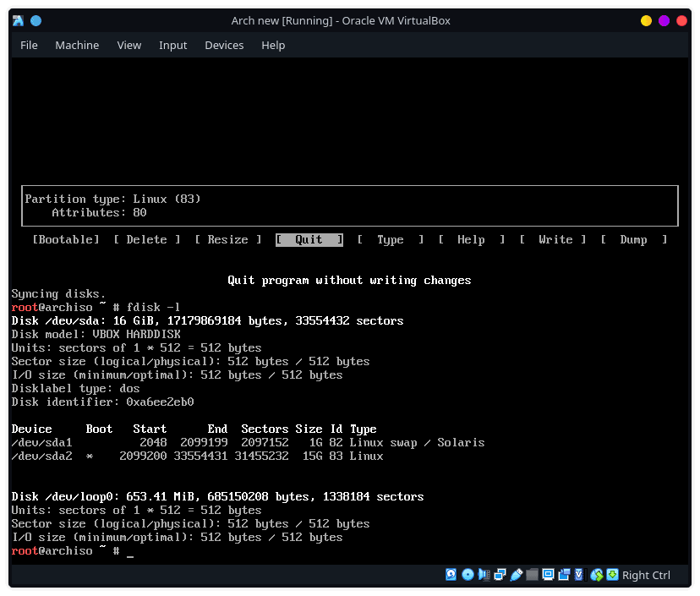Open the audio status icon
Viewport: 700px width, 596px height.
[x=484, y=575]
